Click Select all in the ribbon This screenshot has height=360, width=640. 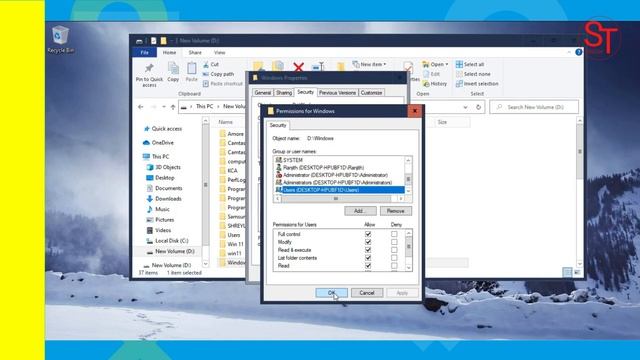[470, 64]
